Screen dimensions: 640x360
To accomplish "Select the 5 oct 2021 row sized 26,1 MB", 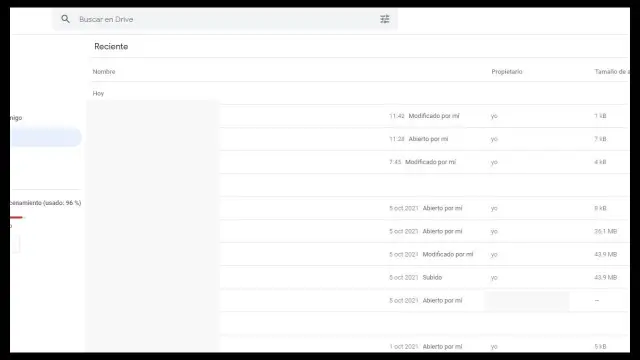I will (358, 231).
